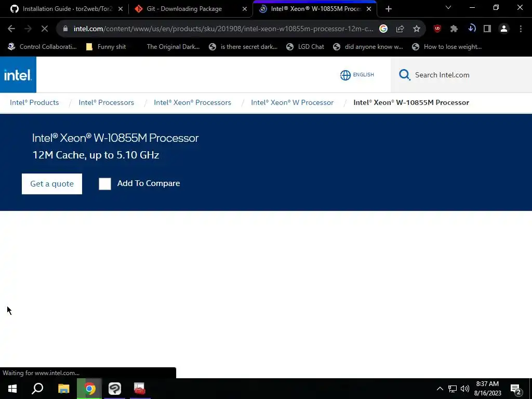Click the Google icon in address bar
532x399 pixels.
[383, 29]
